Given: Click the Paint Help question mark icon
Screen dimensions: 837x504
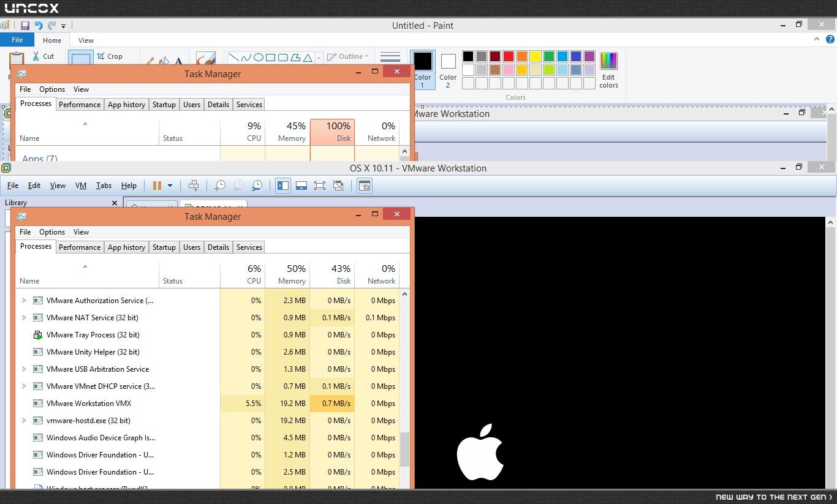Looking at the screenshot, I should tap(831, 40).
